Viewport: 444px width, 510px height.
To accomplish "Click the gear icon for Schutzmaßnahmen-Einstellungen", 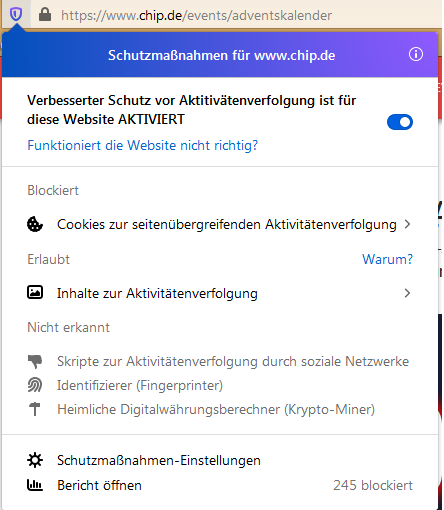I will click(35, 460).
